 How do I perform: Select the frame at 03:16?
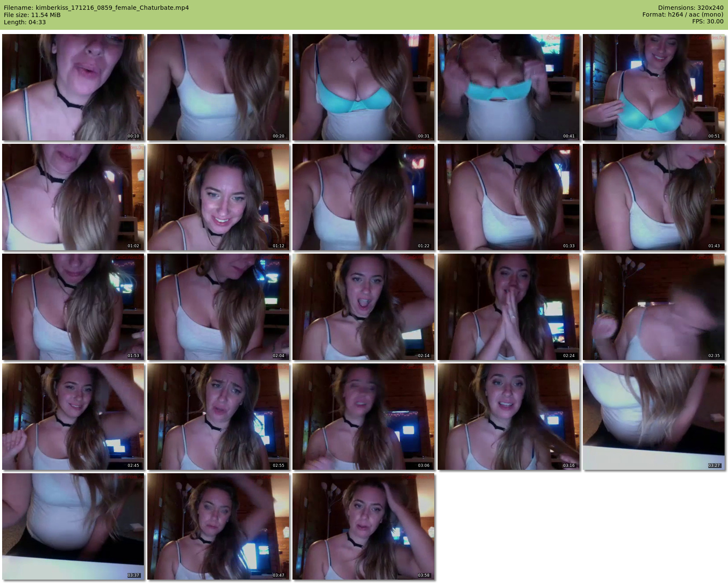pos(508,417)
